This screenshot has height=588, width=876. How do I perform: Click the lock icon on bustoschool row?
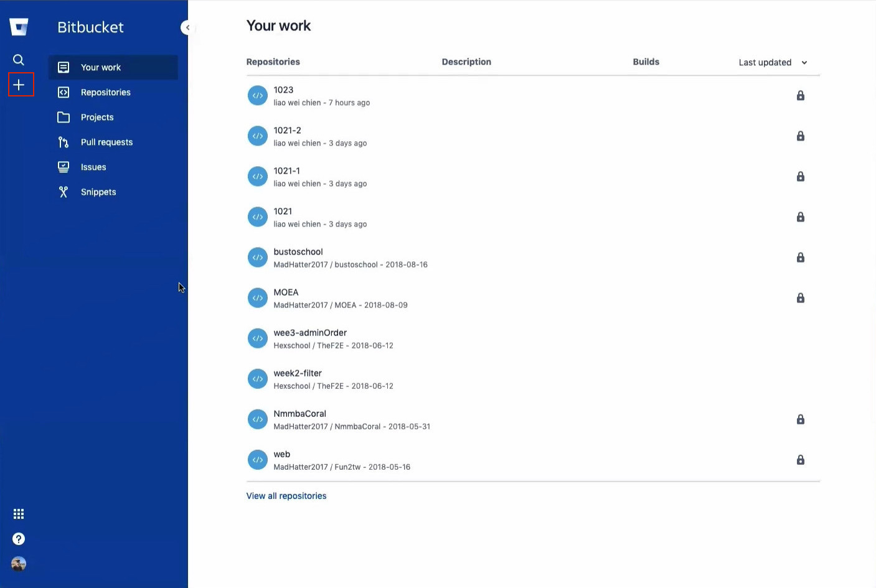pyautogui.click(x=801, y=257)
